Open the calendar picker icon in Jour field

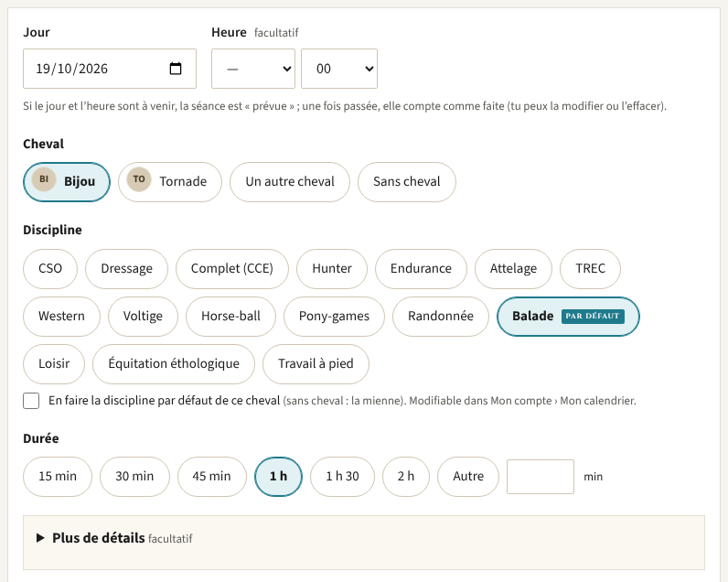(x=176, y=69)
